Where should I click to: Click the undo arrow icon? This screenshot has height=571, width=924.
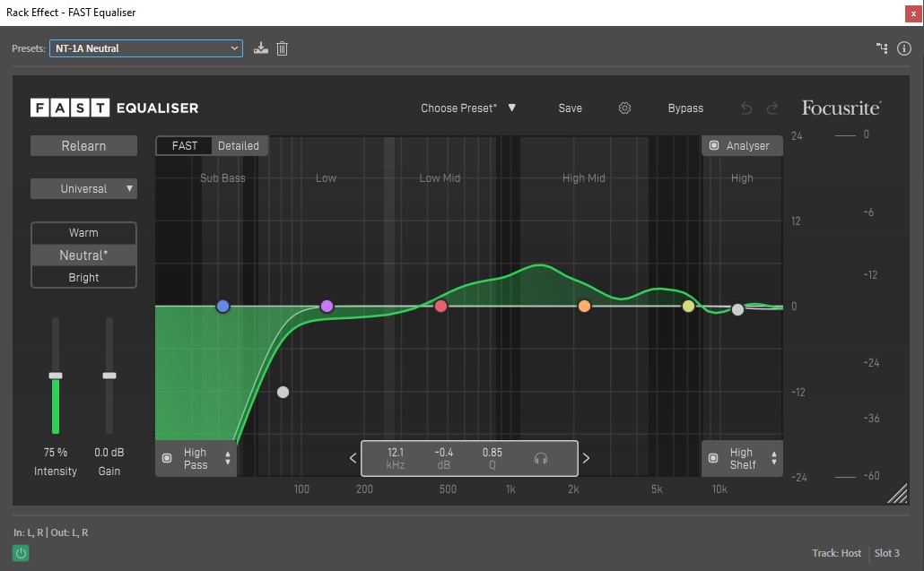[x=746, y=108]
